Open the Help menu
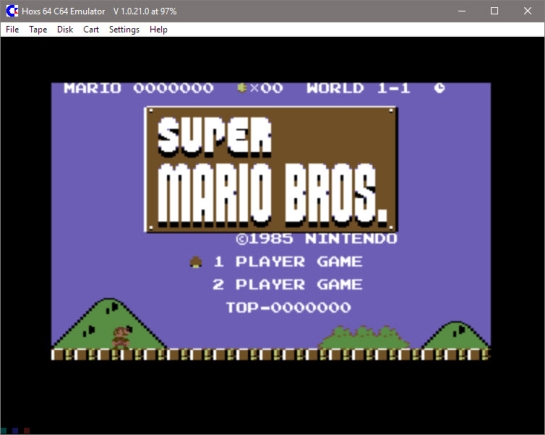Image resolution: width=545 pixels, height=435 pixels. pos(158,30)
